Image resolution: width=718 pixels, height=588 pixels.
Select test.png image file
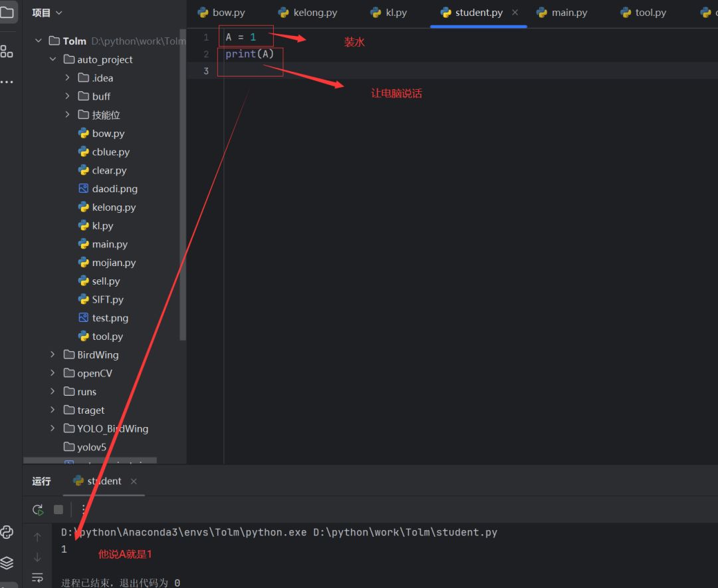click(x=104, y=317)
